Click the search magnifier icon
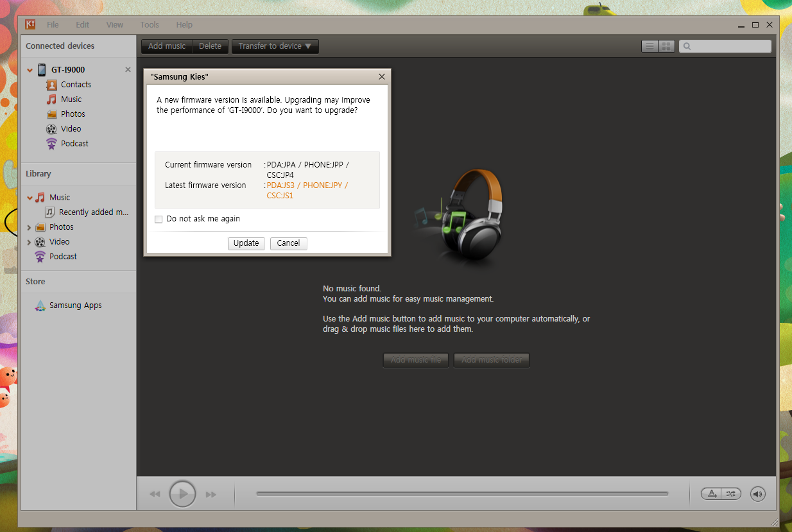792x532 pixels. coord(687,46)
